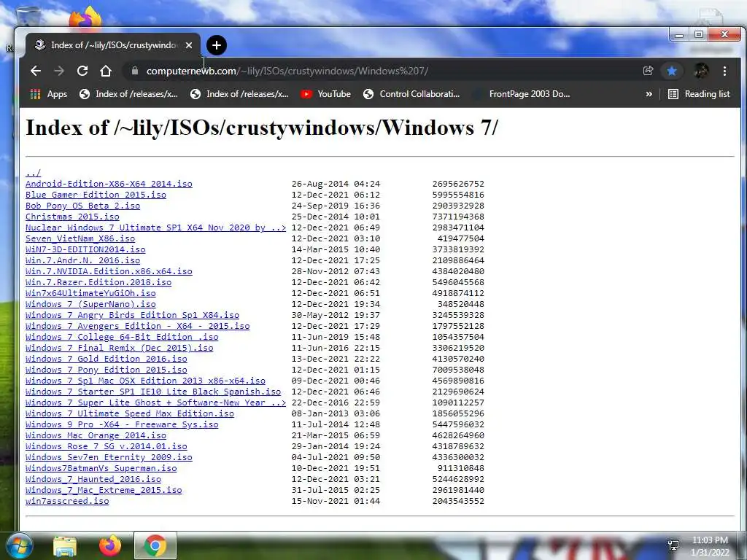
Task: Download Windows 7 Angry Birds Edition ISO
Action: coord(133,315)
